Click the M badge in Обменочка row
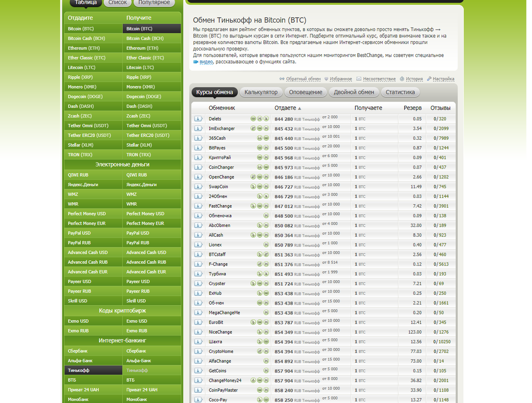The width and height of the screenshot is (532, 403). coord(266,216)
